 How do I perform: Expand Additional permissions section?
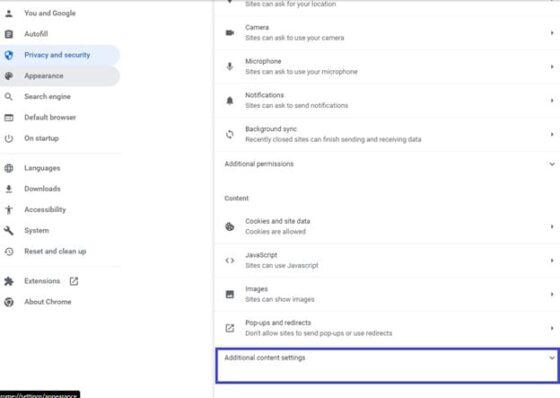tap(387, 164)
